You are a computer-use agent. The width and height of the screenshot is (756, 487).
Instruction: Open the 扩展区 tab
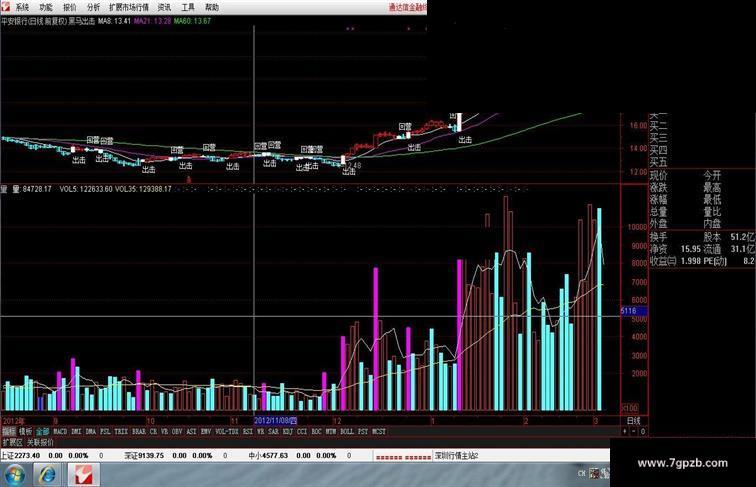coord(12,442)
